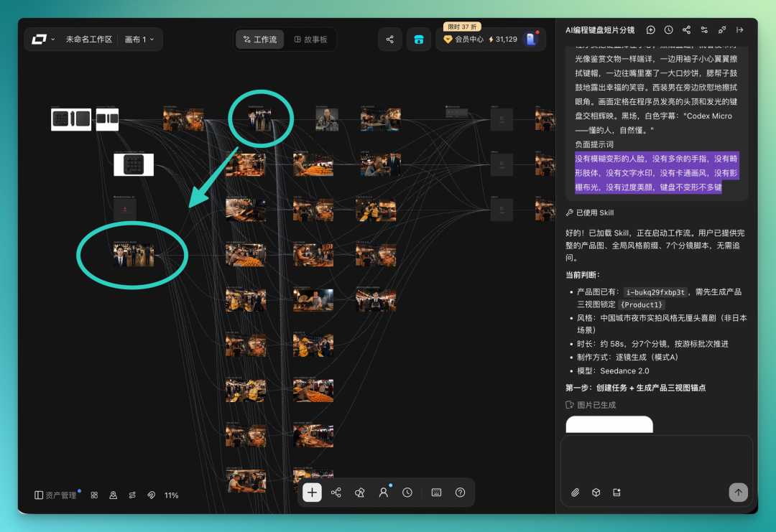Open the app logo menu
This screenshot has width=776, height=532.
coord(42,39)
